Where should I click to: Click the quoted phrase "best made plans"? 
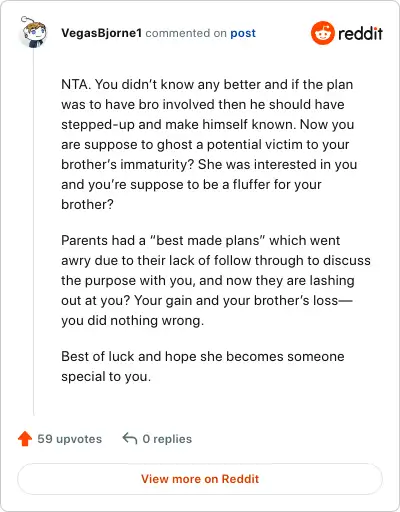(x=207, y=240)
